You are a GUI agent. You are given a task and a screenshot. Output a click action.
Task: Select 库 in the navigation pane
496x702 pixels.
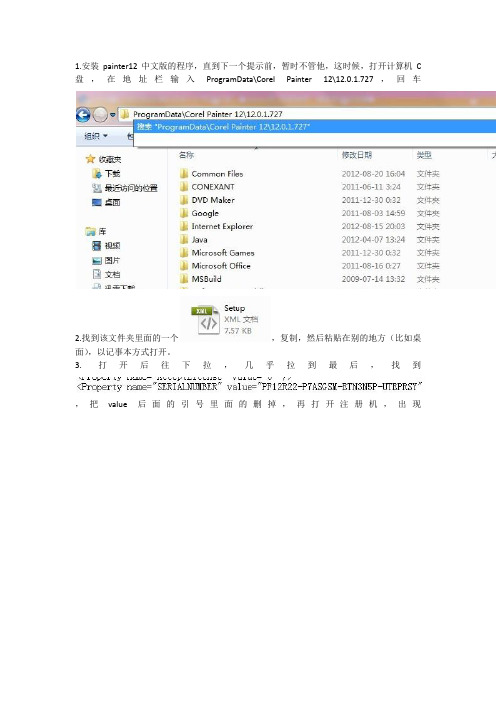pyautogui.click(x=103, y=231)
